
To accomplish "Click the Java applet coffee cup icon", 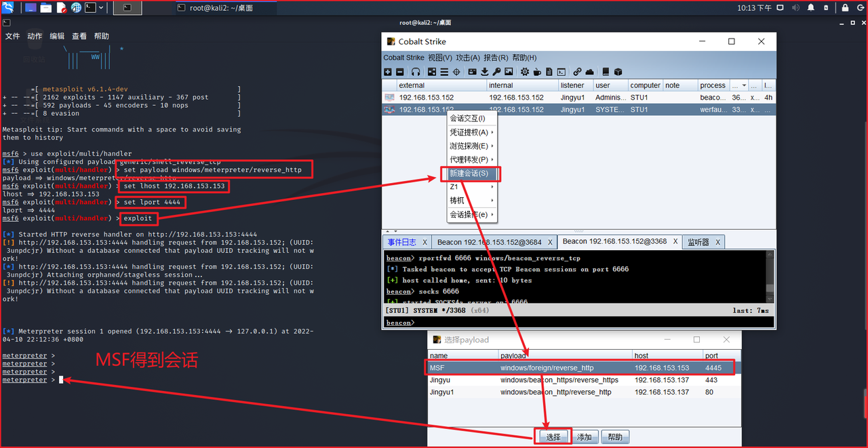I will coord(537,72).
